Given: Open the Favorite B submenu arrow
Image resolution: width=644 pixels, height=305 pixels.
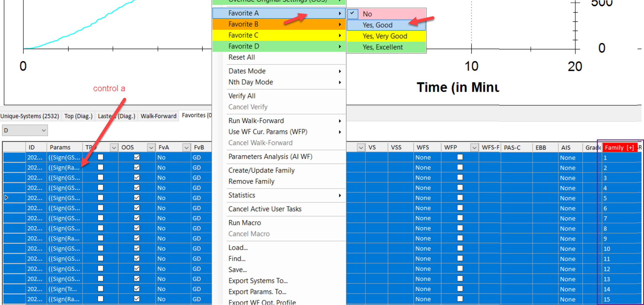Looking at the screenshot, I should tap(340, 24).
